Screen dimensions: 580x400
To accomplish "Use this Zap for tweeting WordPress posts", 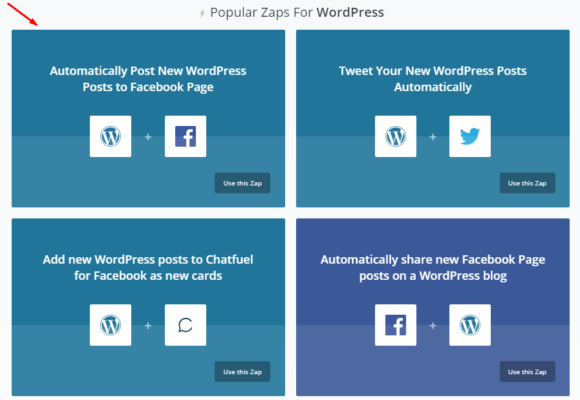I will point(527,183).
